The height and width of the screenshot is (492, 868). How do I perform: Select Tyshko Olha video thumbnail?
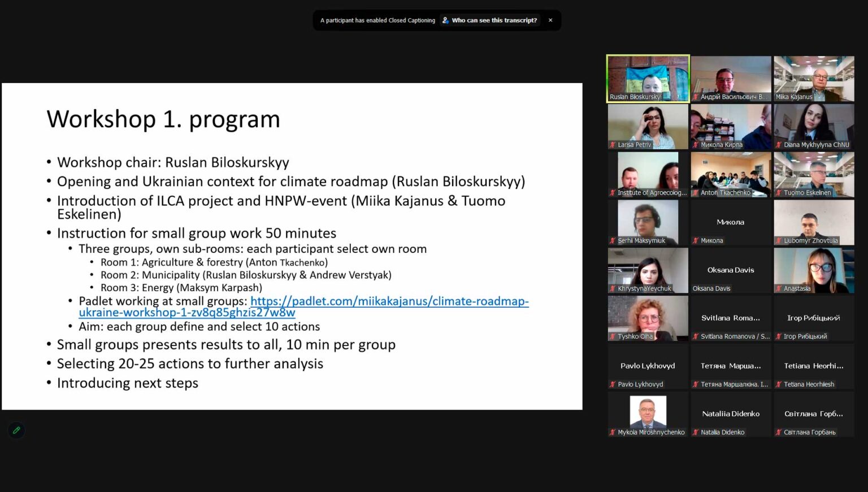click(x=648, y=318)
